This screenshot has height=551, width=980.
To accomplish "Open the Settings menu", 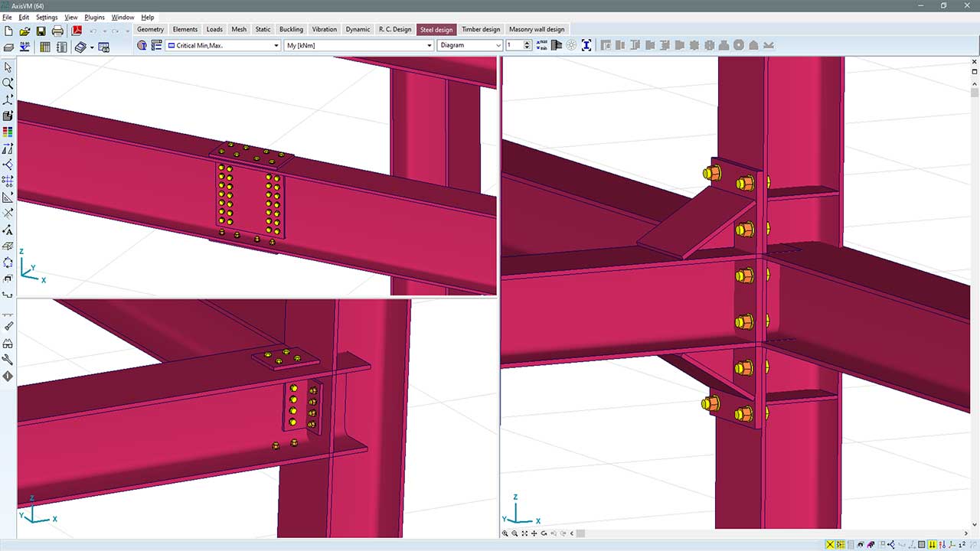I will click(47, 17).
